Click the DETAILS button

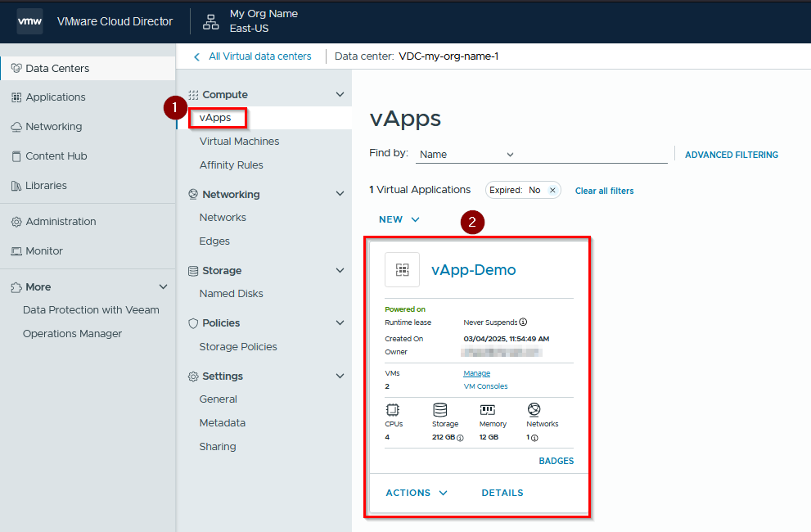coord(502,493)
